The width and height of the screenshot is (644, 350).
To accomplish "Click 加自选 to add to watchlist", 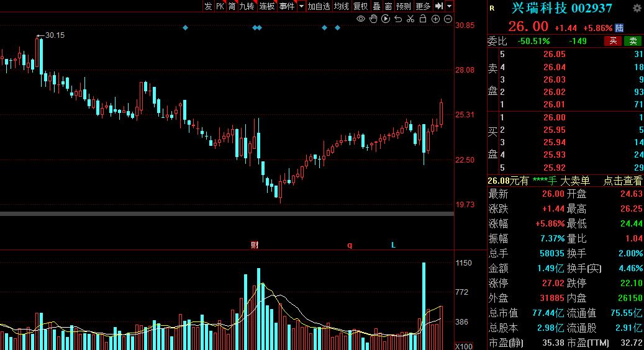I will click(x=319, y=6).
